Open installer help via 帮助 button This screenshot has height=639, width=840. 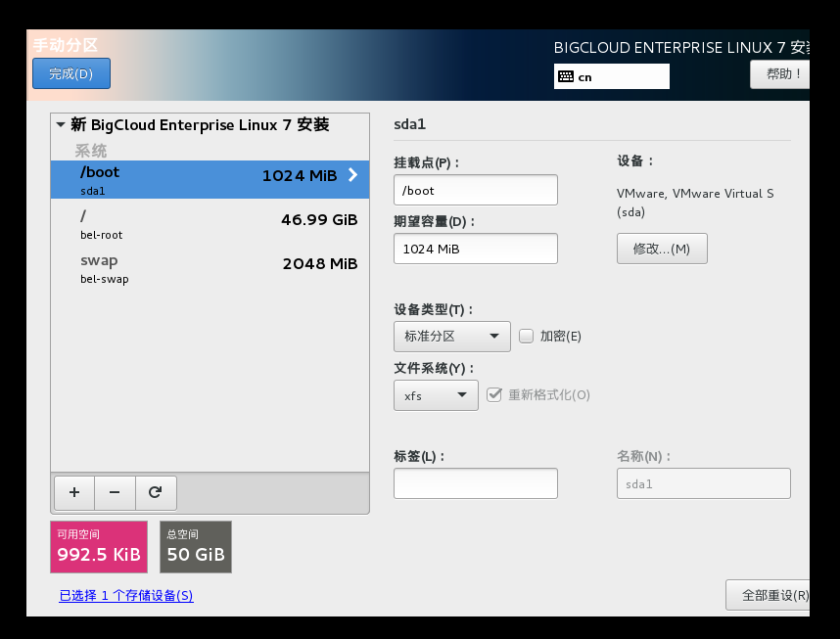pyautogui.click(x=779, y=73)
